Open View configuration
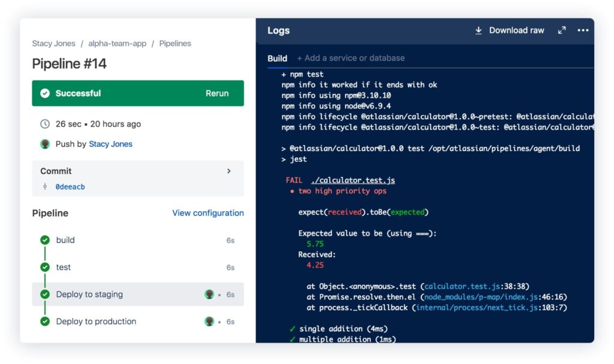The image size is (614, 364). point(208,213)
